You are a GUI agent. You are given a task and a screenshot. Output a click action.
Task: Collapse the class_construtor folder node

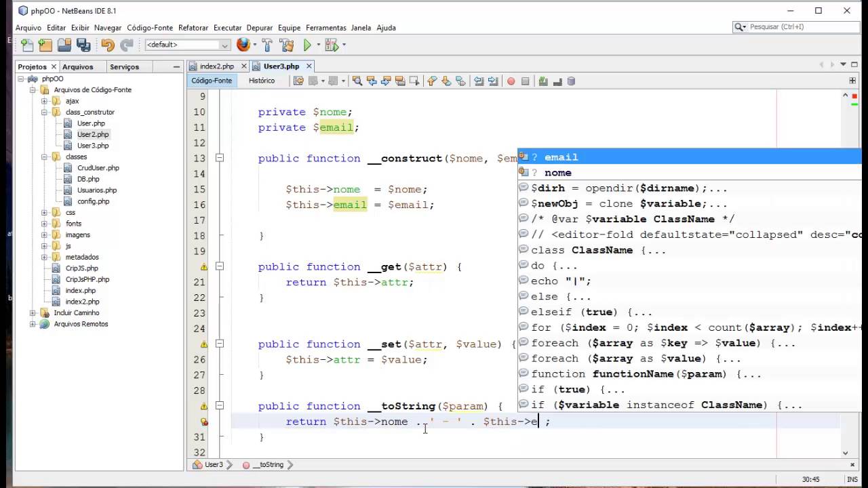pyautogui.click(x=44, y=112)
